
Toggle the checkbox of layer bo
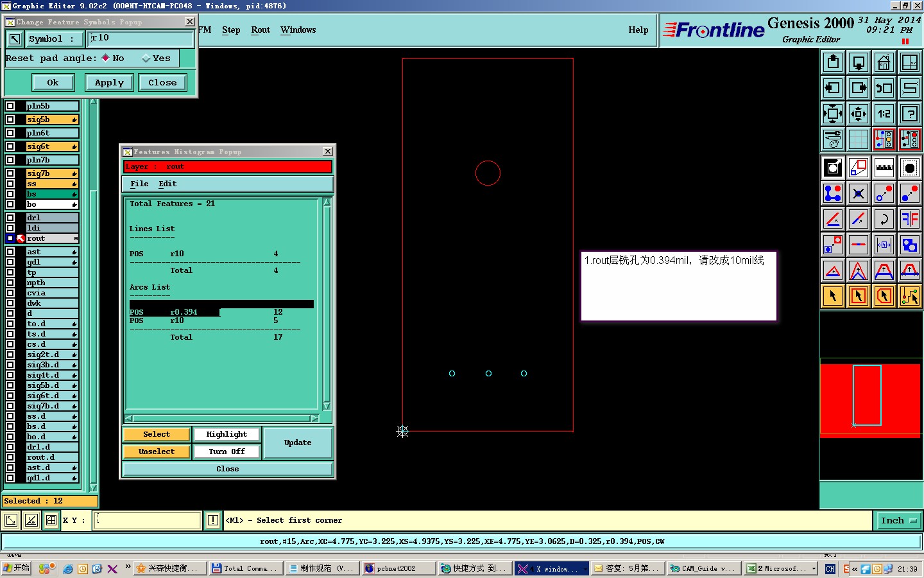10,204
